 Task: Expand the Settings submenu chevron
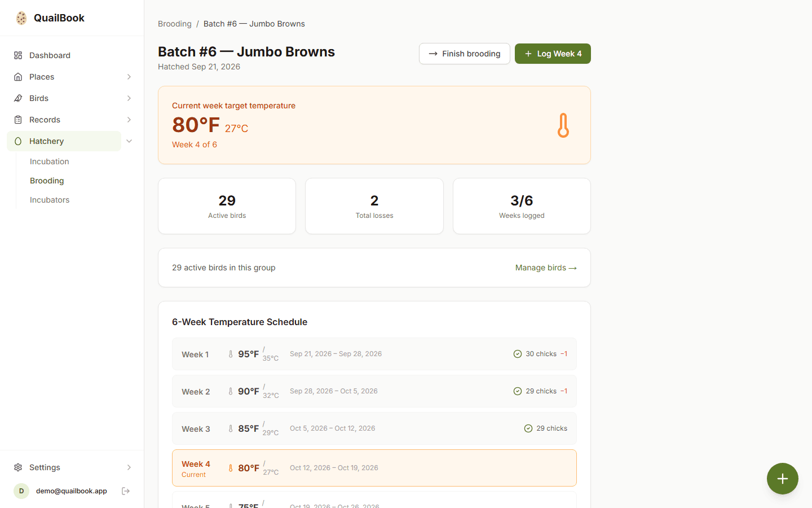(129, 467)
